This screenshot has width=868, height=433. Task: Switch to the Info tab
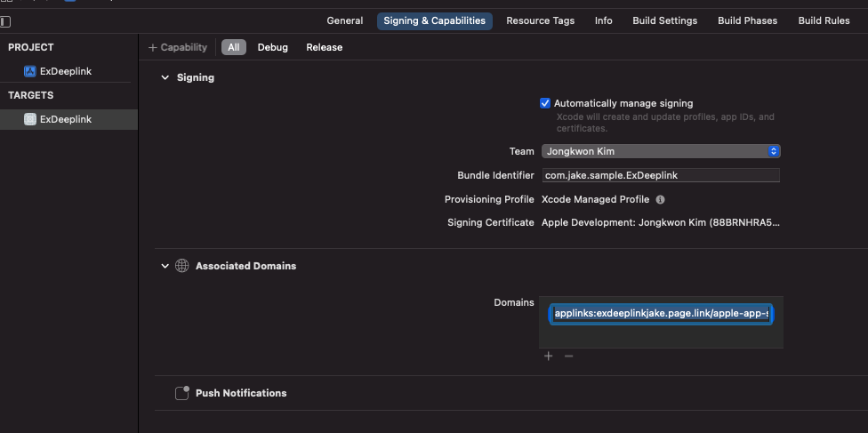pyautogui.click(x=603, y=20)
